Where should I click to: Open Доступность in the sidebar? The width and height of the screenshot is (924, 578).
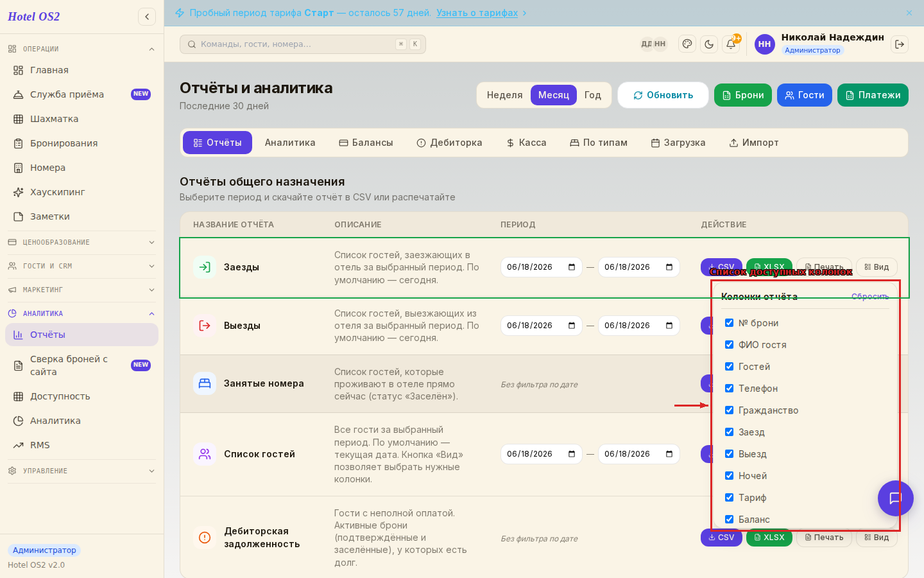click(81, 396)
